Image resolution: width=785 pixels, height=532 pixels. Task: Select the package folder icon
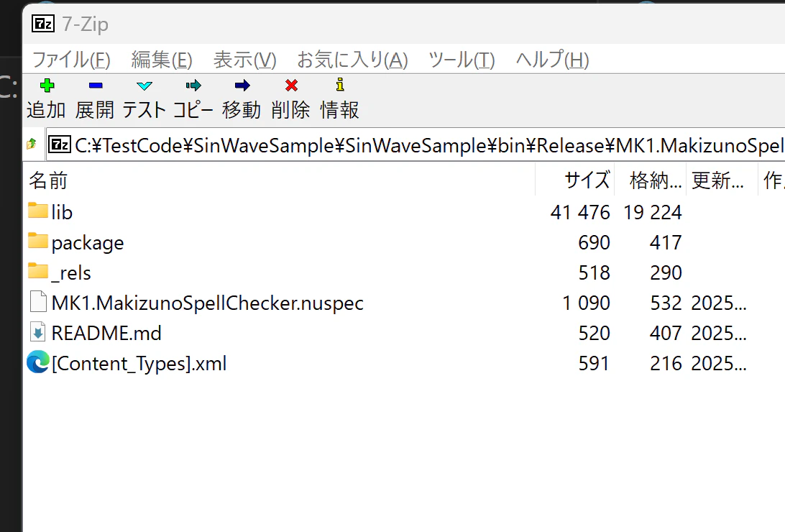[x=38, y=241]
